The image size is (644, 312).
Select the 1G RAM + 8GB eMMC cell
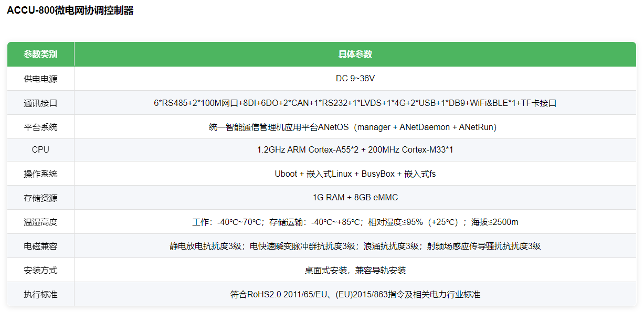click(x=355, y=198)
